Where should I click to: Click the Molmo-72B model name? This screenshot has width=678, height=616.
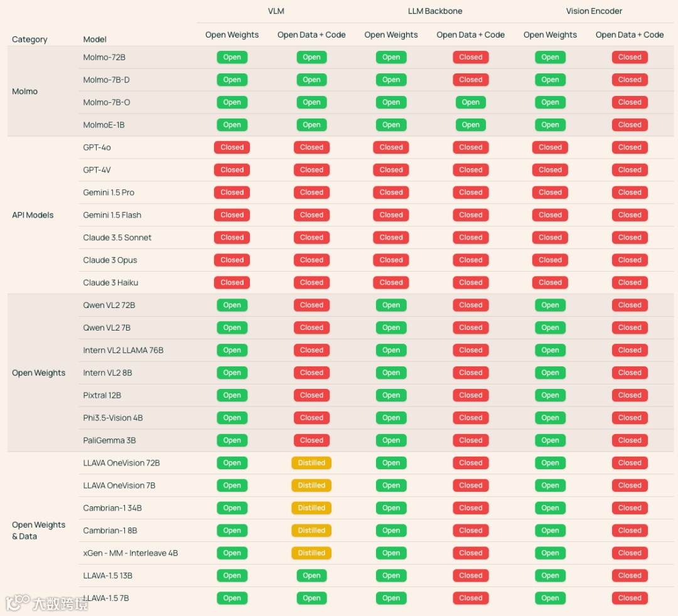104,57
